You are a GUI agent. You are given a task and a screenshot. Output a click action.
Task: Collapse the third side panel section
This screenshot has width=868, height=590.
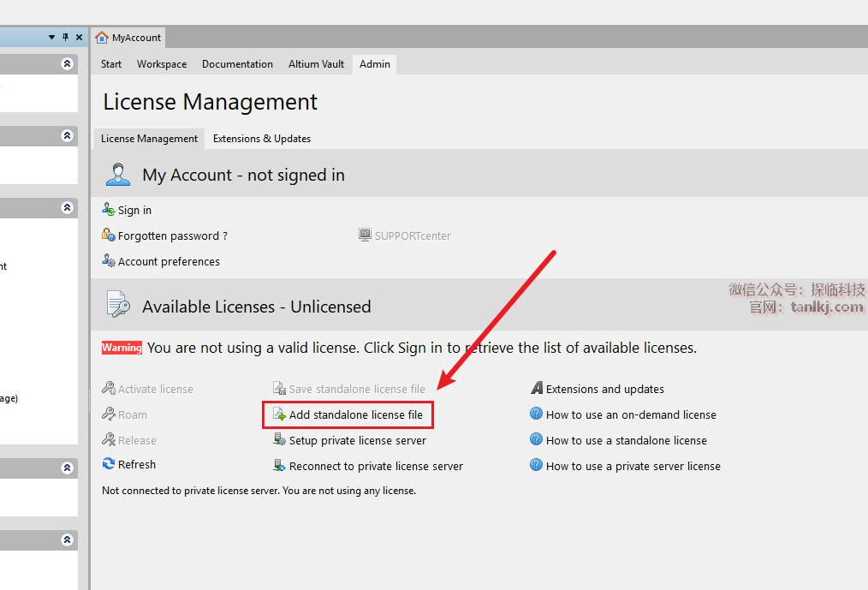[x=67, y=208]
